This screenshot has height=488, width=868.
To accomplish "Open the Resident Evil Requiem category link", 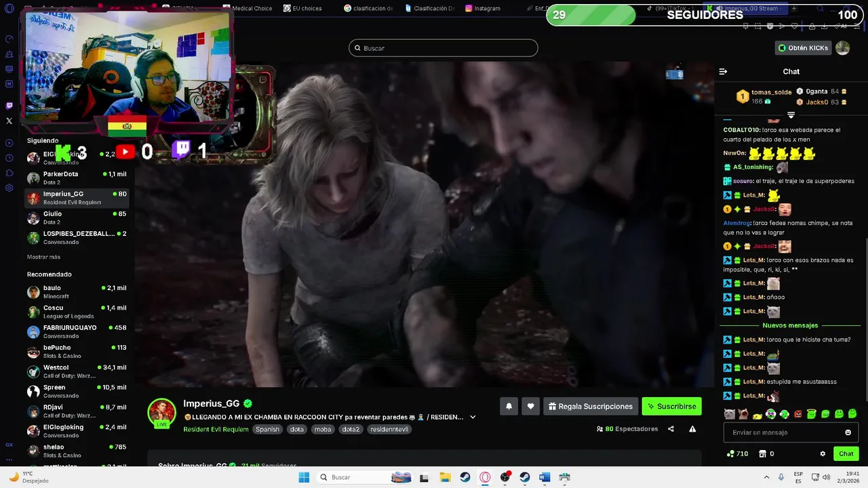I will click(216, 429).
